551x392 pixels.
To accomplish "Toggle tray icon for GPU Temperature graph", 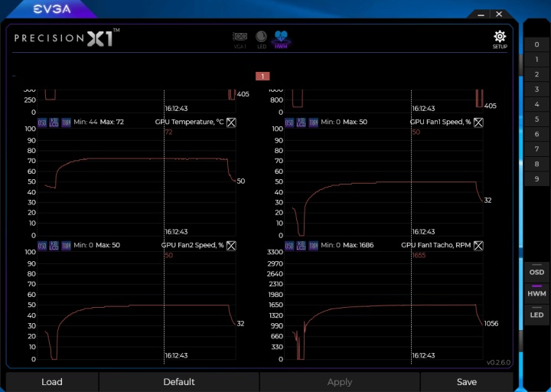I will pos(66,122).
